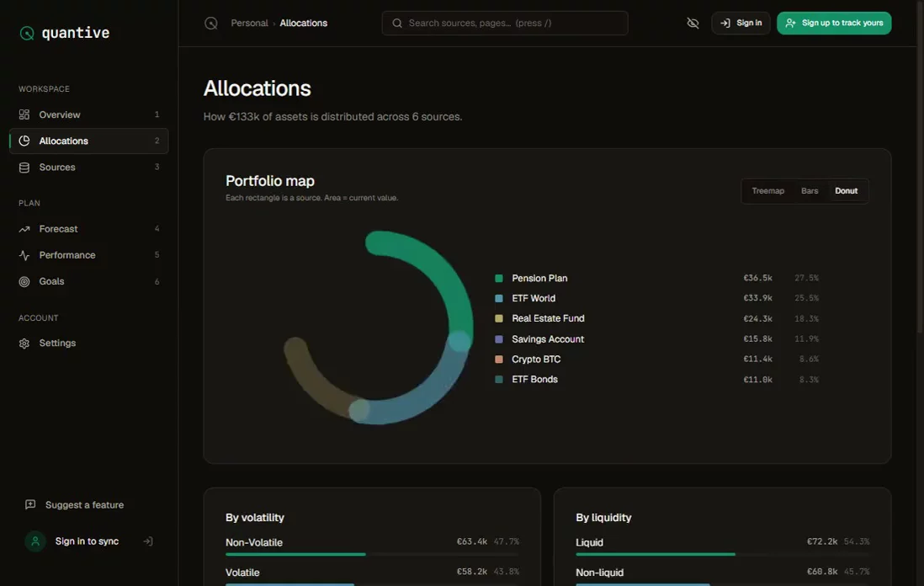The height and width of the screenshot is (586, 924).
Task: Click the quantive logo icon
Action: (x=27, y=33)
